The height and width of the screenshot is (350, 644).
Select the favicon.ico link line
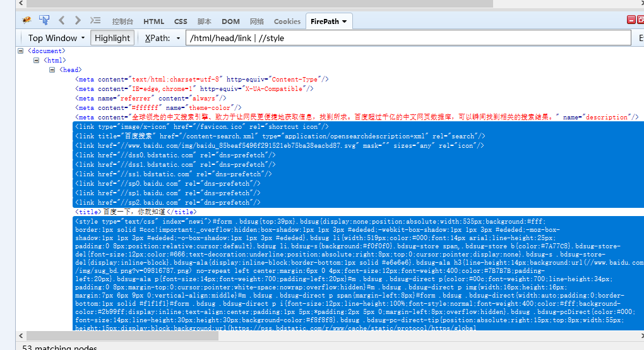[201, 126]
